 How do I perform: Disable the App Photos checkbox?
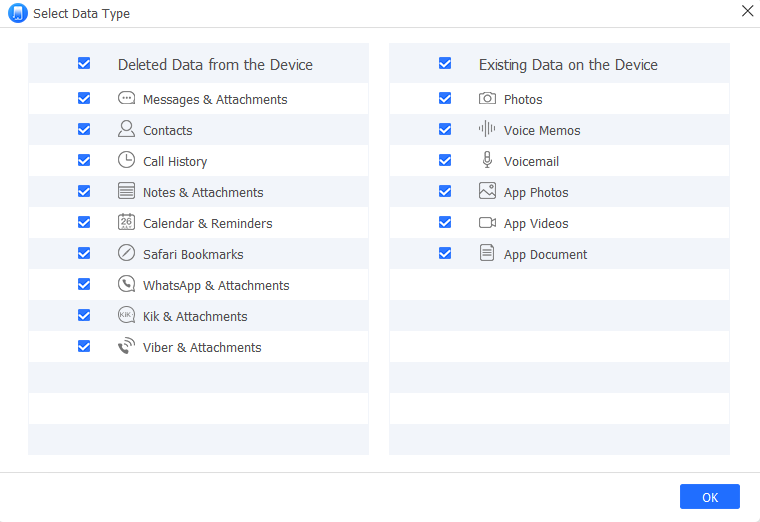(445, 191)
